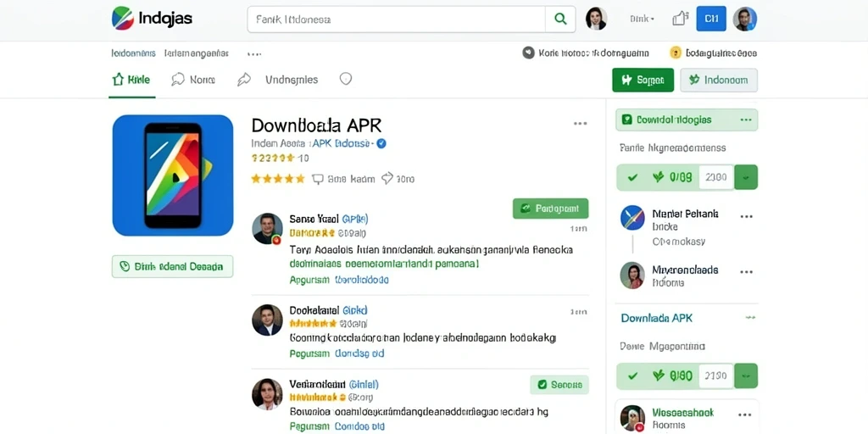Click the 2300 value field in sidebar
Image resolution: width=868 pixels, height=434 pixels.
(715, 177)
